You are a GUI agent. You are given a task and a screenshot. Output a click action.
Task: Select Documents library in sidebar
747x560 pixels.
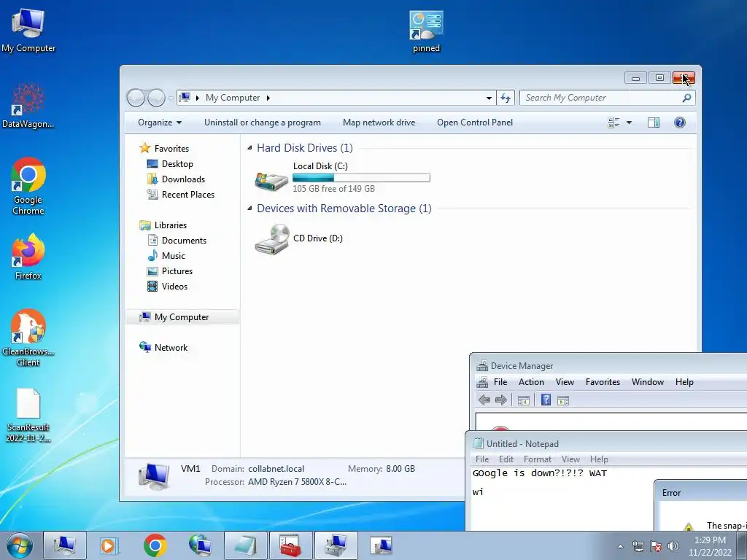[183, 241]
